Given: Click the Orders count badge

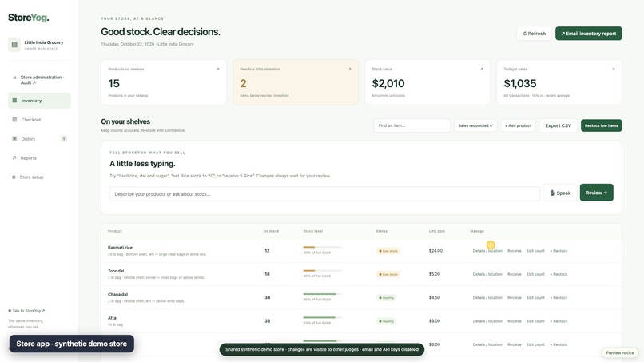Looking at the screenshot, I should pos(64,139).
